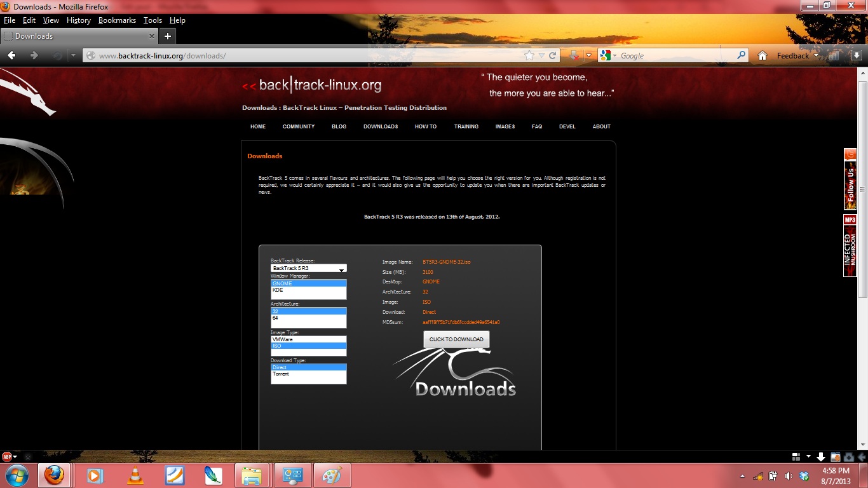The height and width of the screenshot is (488, 868).
Task: Select Direct download type
Action: pyautogui.click(x=309, y=367)
